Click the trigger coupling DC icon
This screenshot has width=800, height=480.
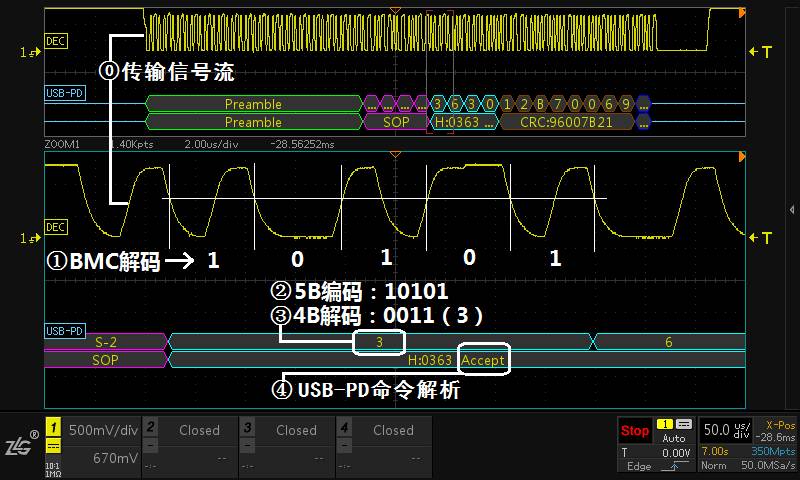(684, 424)
